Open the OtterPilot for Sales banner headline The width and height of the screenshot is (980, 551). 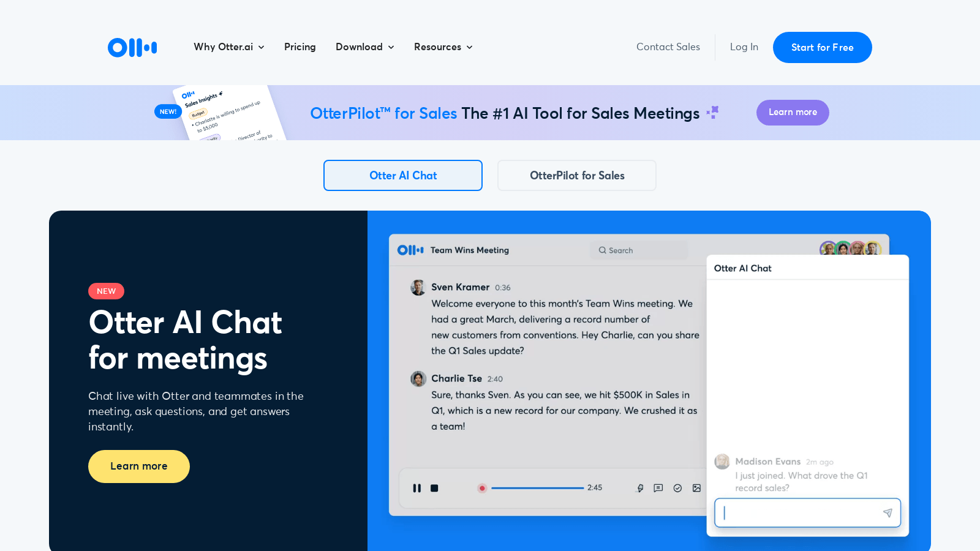[505, 113]
